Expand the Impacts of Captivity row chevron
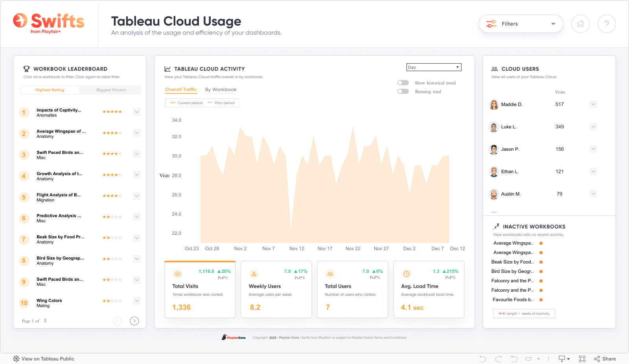The width and height of the screenshot is (629, 364). click(x=137, y=112)
